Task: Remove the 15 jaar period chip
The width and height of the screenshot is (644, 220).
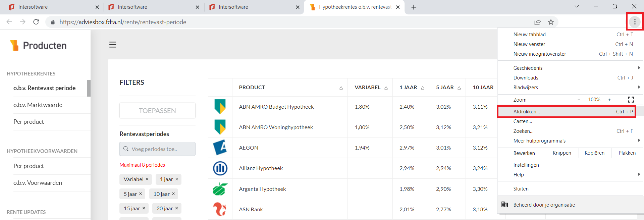Action: click(x=144, y=208)
